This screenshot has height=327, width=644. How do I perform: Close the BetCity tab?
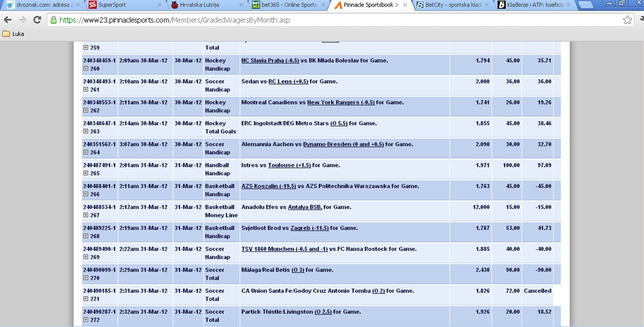(486, 5)
